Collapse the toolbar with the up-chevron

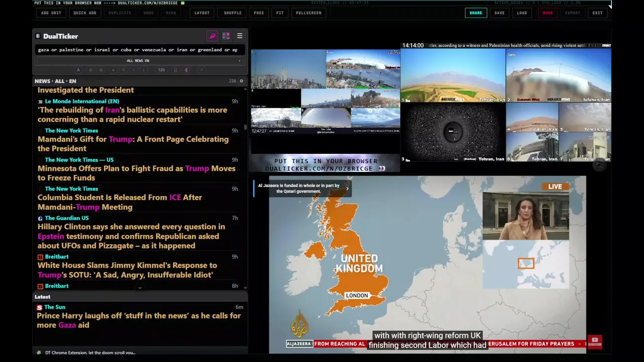[201, 70]
